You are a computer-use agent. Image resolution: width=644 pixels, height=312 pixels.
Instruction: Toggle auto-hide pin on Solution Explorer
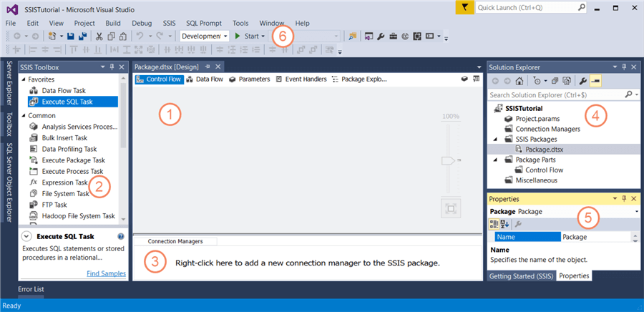click(x=624, y=67)
